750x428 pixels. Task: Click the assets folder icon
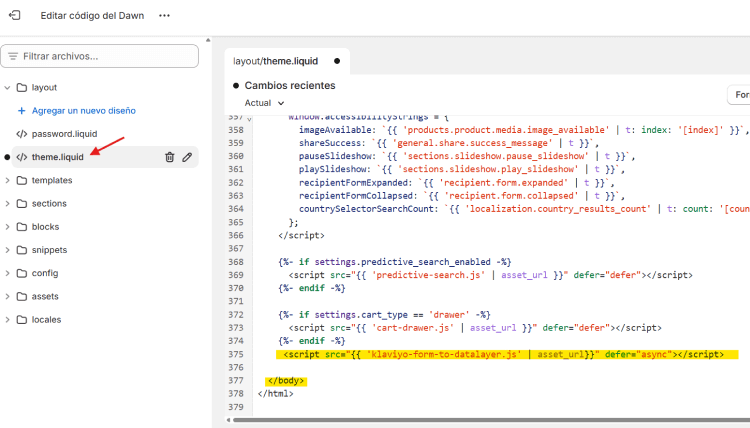(22, 296)
